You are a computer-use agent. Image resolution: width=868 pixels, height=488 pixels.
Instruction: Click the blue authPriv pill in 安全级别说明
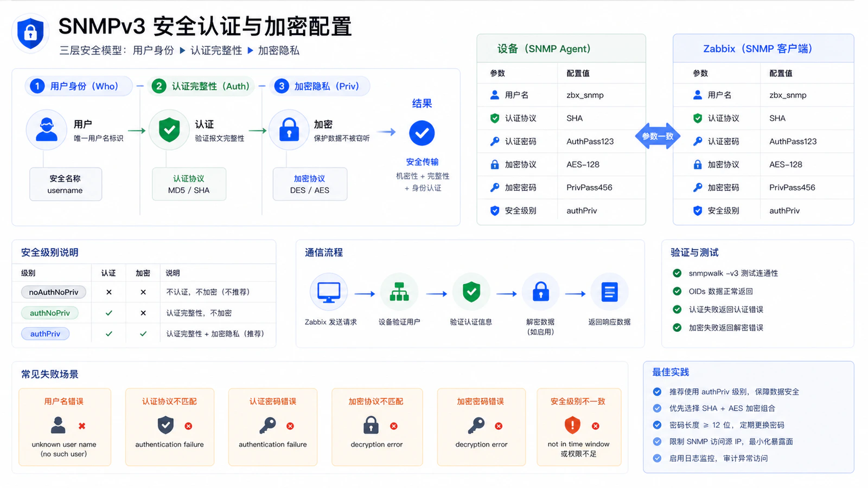coord(46,333)
